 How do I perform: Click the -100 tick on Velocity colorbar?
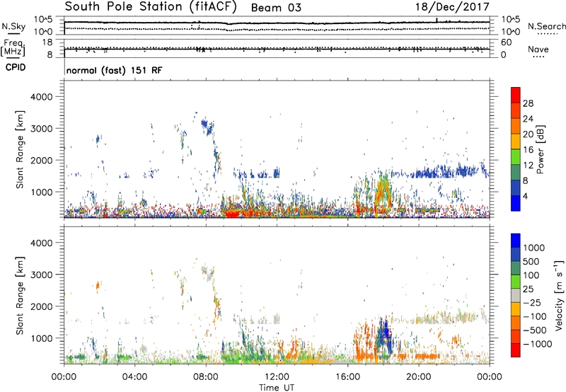pyautogui.click(x=535, y=316)
